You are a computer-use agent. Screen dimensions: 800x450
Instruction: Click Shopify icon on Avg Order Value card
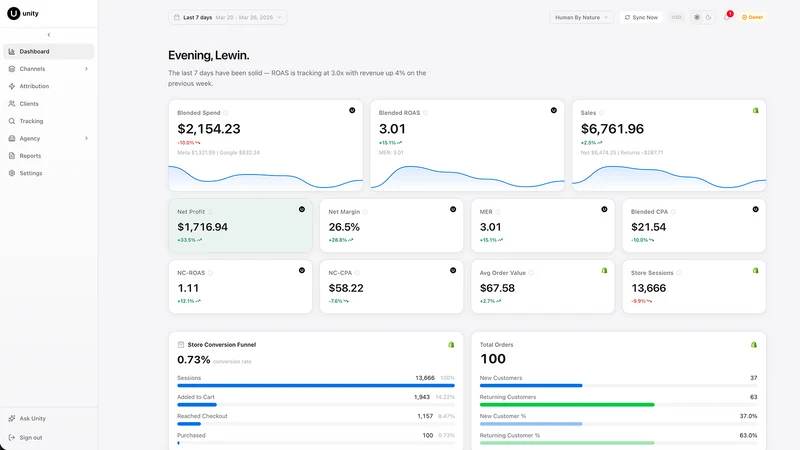(604, 270)
